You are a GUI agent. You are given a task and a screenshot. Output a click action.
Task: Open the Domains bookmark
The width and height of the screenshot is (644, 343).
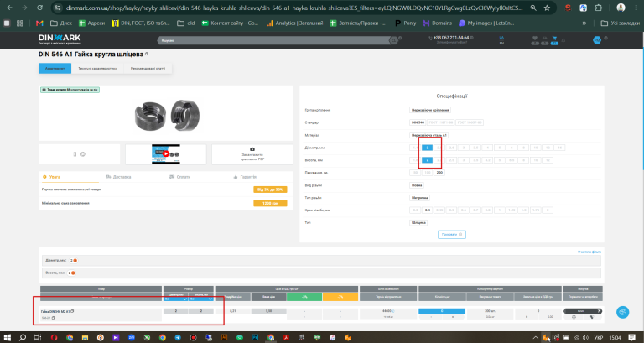point(438,23)
